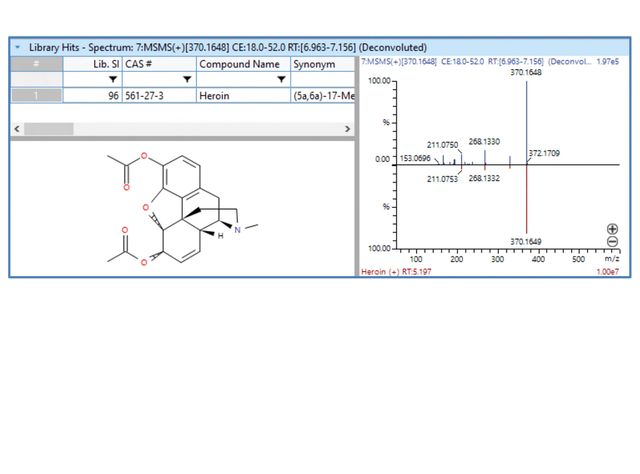Open the Lib. SI column filter dropdown
This screenshot has width=640, height=474.
tap(113, 79)
